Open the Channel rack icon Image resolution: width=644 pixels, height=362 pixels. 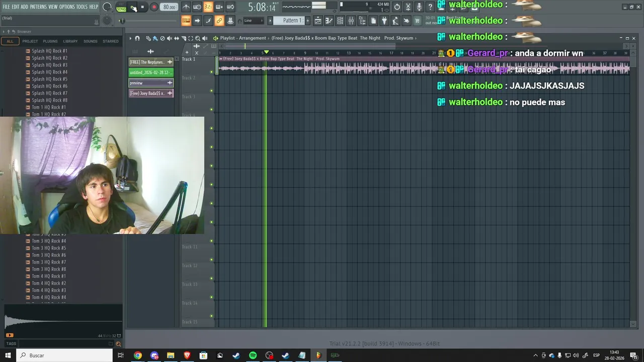(x=340, y=21)
